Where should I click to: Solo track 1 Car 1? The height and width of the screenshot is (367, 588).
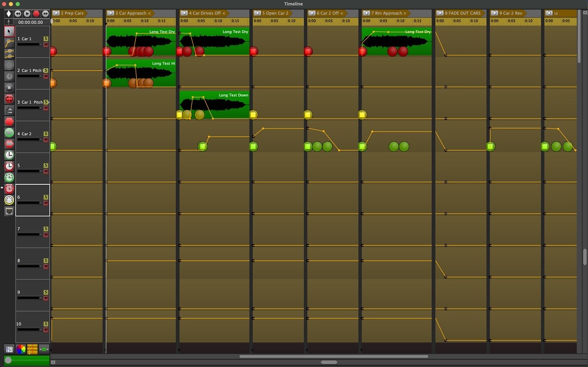(x=46, y=39)
